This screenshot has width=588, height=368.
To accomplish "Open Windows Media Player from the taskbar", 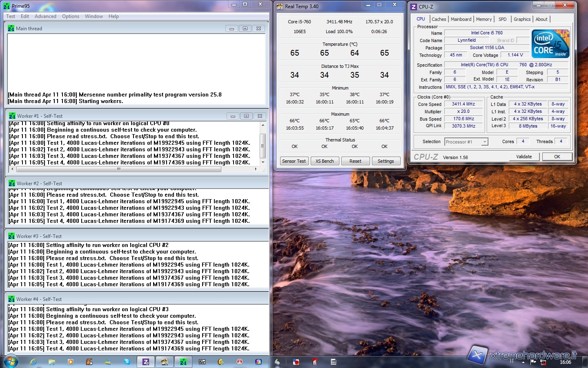I will [71, 362].
